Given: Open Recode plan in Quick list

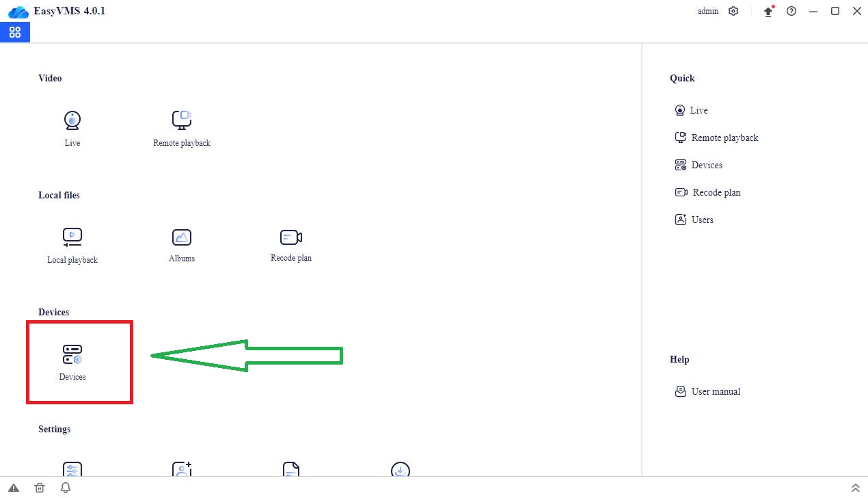Looking at the screenshot, I should pyautogui.click(x=716, y=192).
